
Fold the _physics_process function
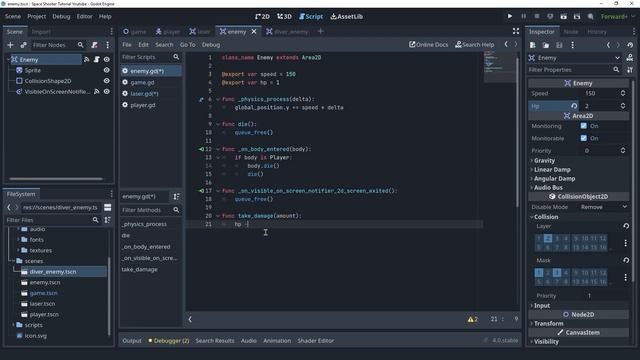tap(218, 99)
